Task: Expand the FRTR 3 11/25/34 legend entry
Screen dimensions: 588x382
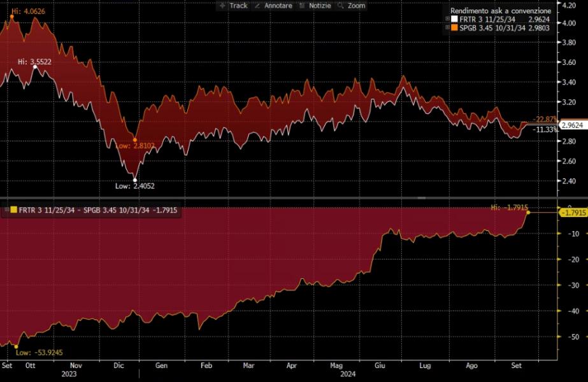Action: 447,19
